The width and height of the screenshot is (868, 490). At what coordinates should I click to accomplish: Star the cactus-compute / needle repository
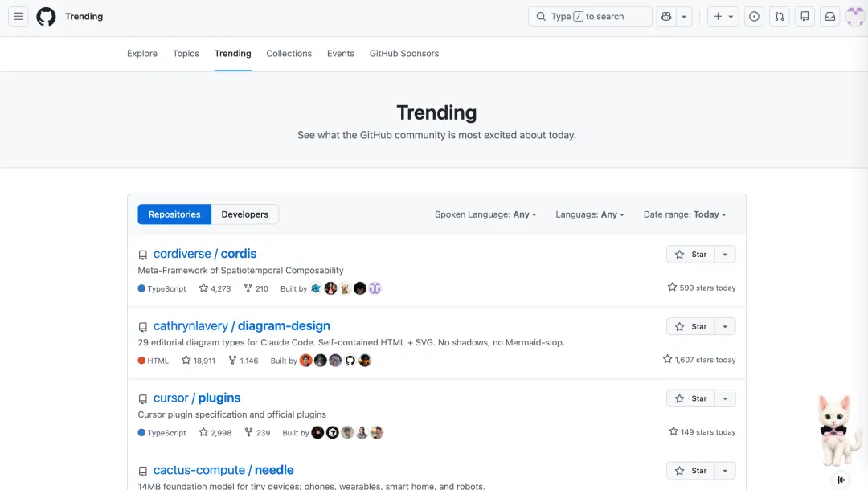pos(691,471)
